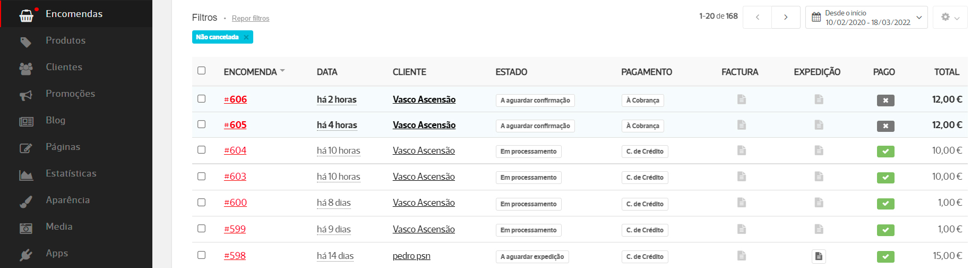Open order #605 link
The image size is (980, 268).
pyautogui.click(x=235, y=125)
